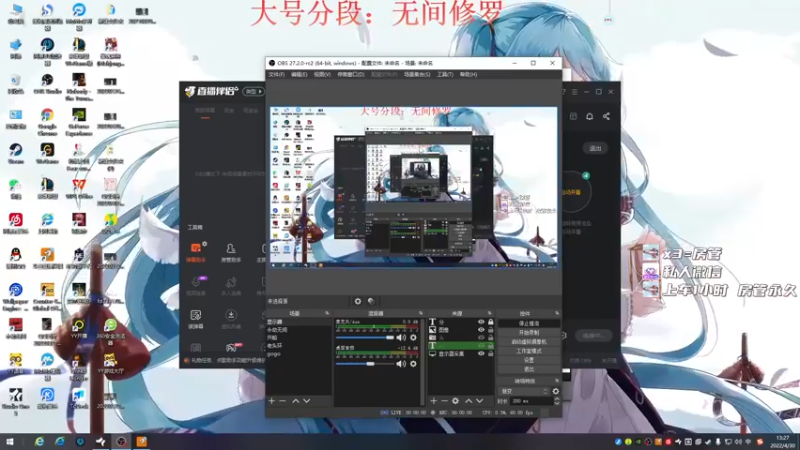Screen dimensions: 800x450
Task: Open QQ penguin desktop shortcut
Action: point(16,258)
